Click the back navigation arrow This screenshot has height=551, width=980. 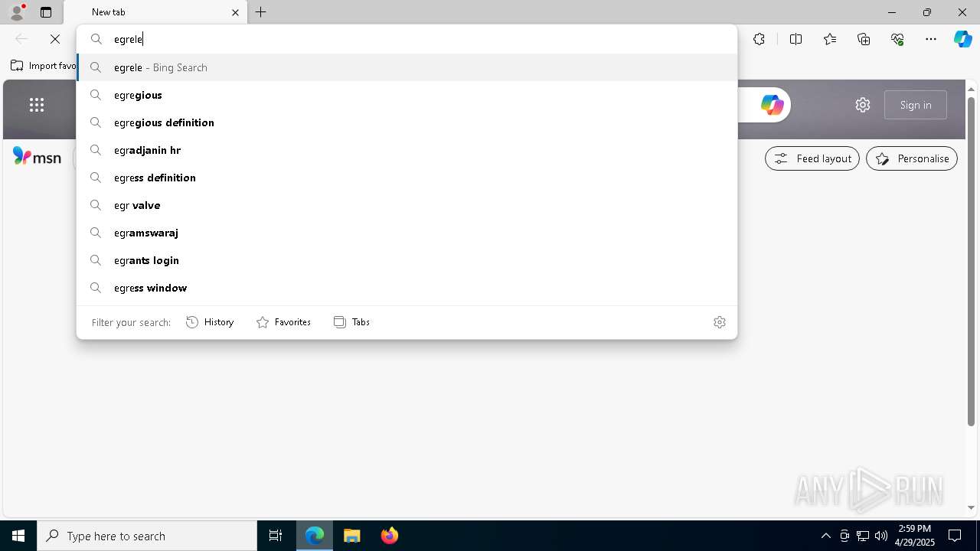tap(21, 39)
